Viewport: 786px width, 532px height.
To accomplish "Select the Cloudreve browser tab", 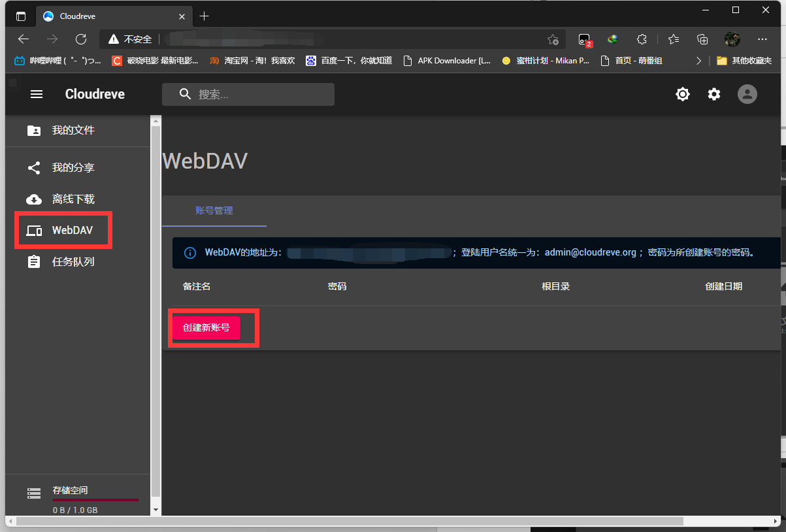I will click(114, 16).
